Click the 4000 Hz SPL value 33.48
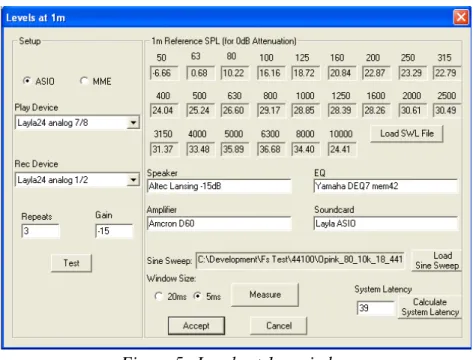The height and width of the screenshot is (360, 473). (x=200, y=149)
